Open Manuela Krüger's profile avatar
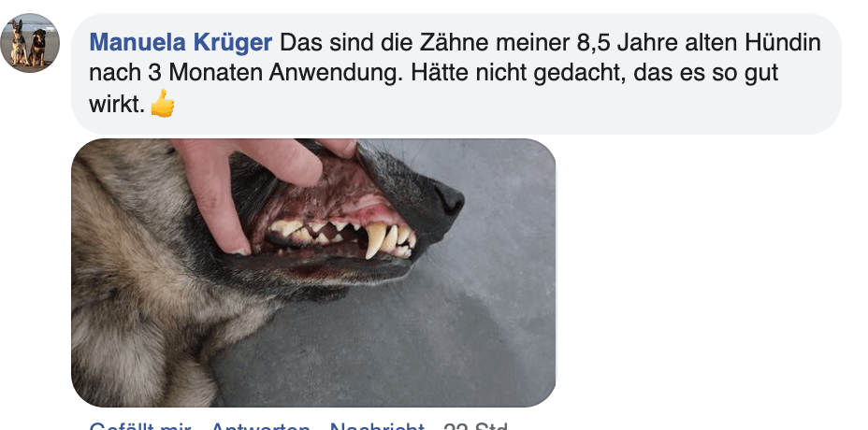Viewport: 868px width, 430px height. click(30, 43)
